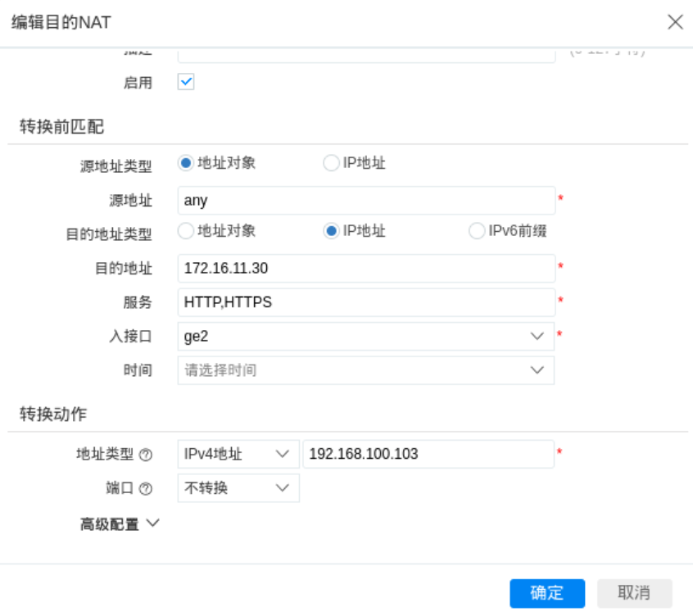Close the 编辑目的NAT dialog
Image resolution: width=693 pixels, height=616 pixels.
pos(675,22)
